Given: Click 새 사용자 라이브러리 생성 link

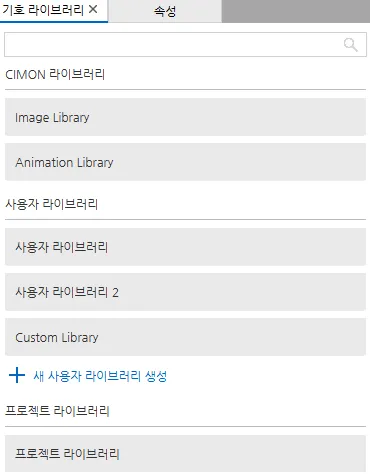Looking at the screenshot, I should click(x=100, y=376).
